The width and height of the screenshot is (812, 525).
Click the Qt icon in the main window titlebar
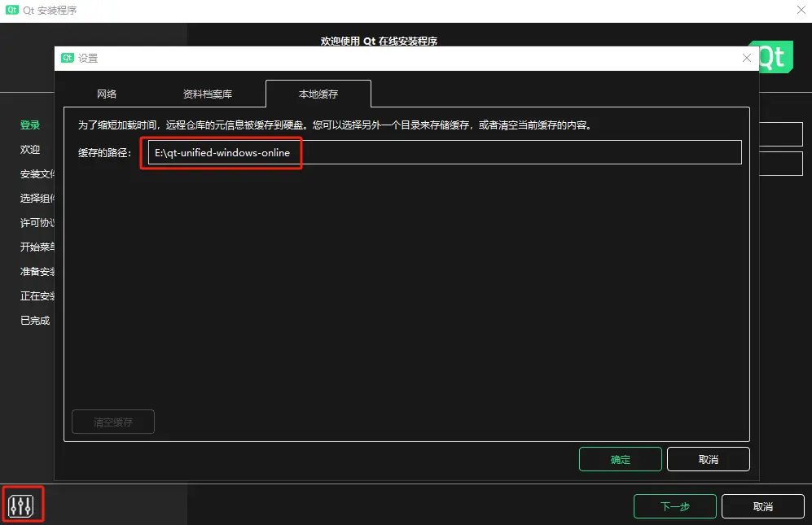click(x=11, y=11)
